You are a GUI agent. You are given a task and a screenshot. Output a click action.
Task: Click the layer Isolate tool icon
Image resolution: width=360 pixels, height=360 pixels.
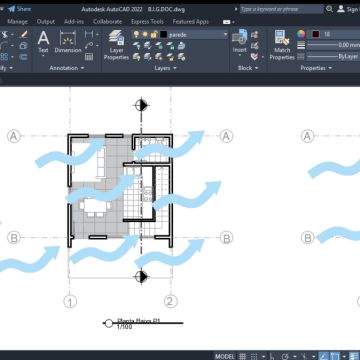(x=148, y=46)
